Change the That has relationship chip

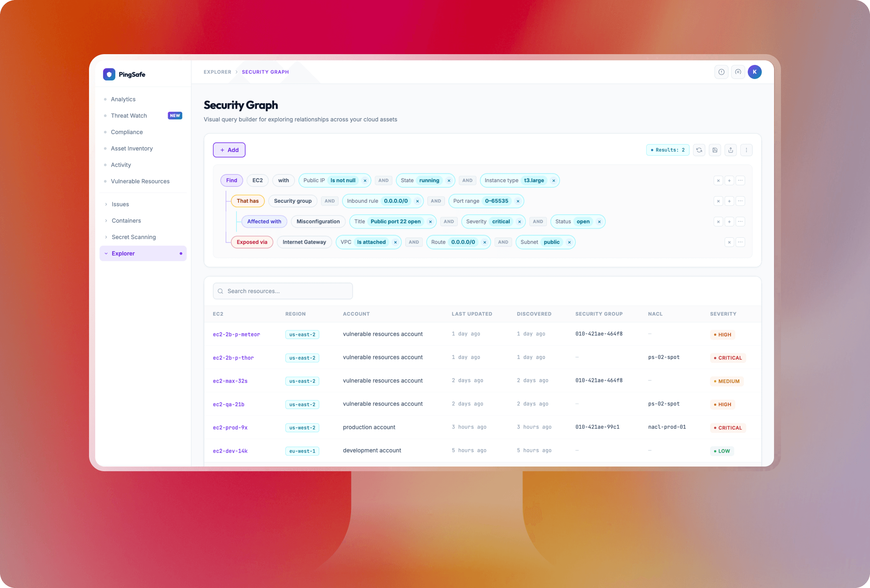248,201
